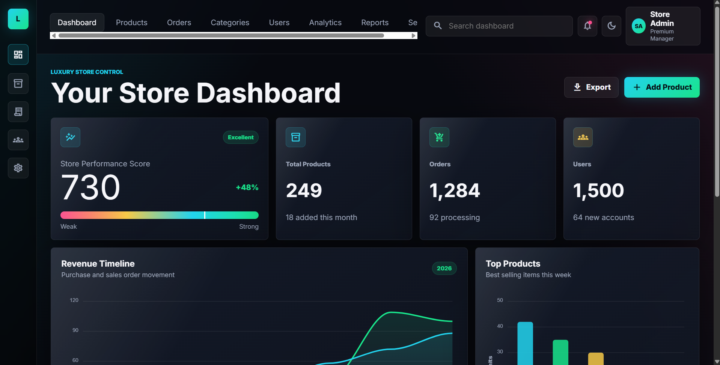
Task: Click the tab bar scroll right arrow
Action: coord(414,36)
